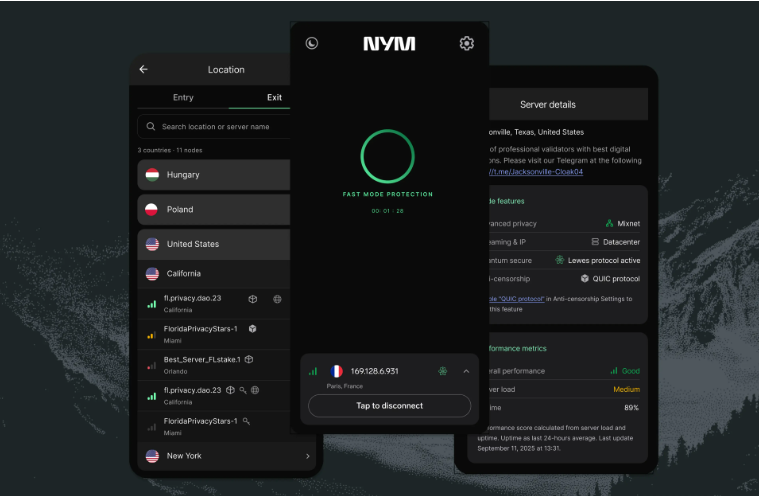Viewport: 759px width, 496px height.
Task: Click "September 11, 2025 at 13:31" update text
Action: coord(519,449)
